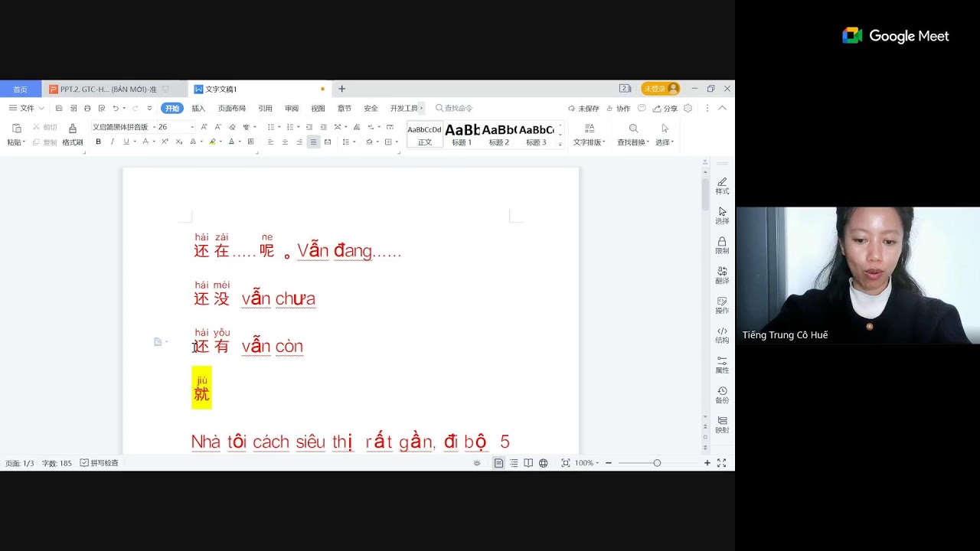Click the Format Painter (格式刷) brush icon
The height and width of the screenshot is (551, 980).
point(73,128)
